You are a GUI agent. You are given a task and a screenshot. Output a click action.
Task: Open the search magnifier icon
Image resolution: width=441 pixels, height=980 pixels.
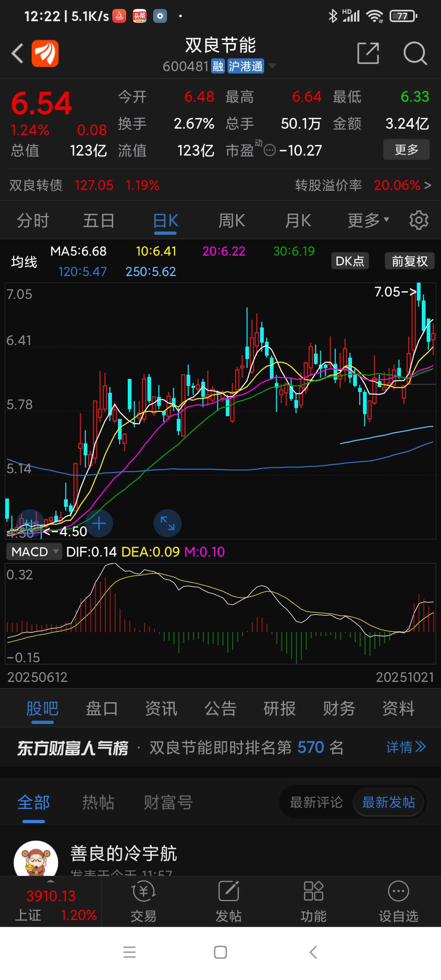tap(415, 53)
